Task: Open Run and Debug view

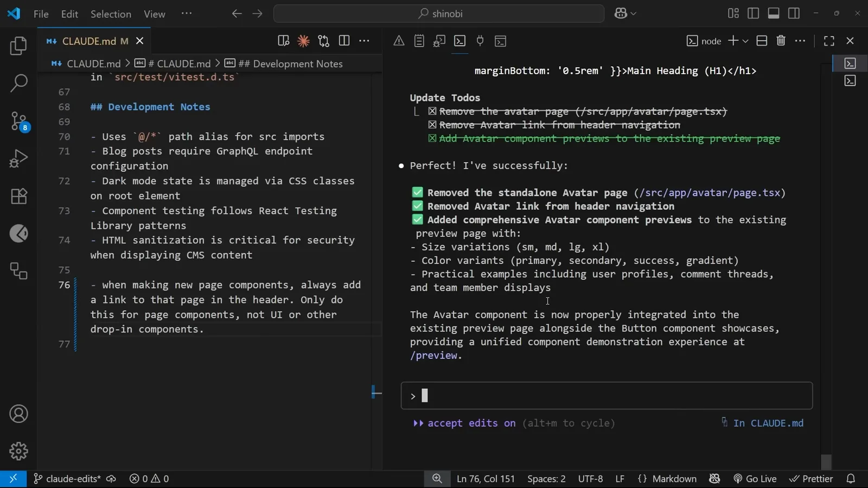Action: point(18,158)
